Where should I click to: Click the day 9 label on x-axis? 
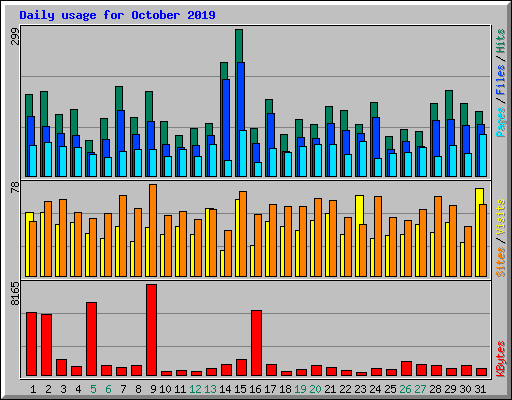point(153,389)
